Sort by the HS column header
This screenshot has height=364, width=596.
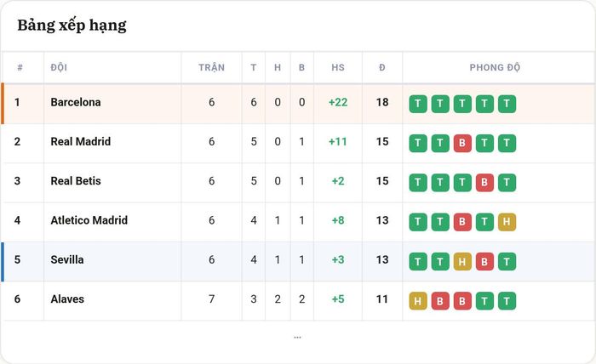[338, 67]
